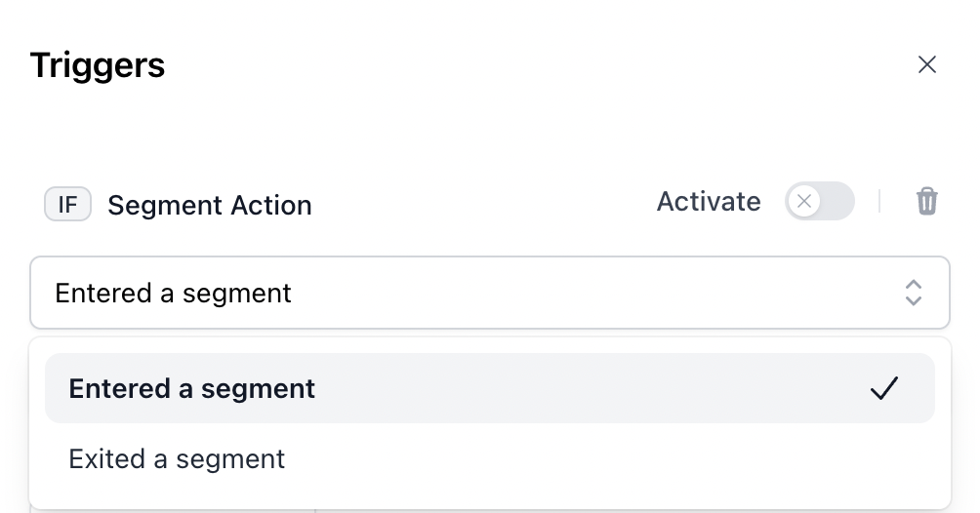This screenshot has height=513, width=980.
Task: Delete the Segment Action trigger
Action: pyautogui.click(x=927, y=201)
